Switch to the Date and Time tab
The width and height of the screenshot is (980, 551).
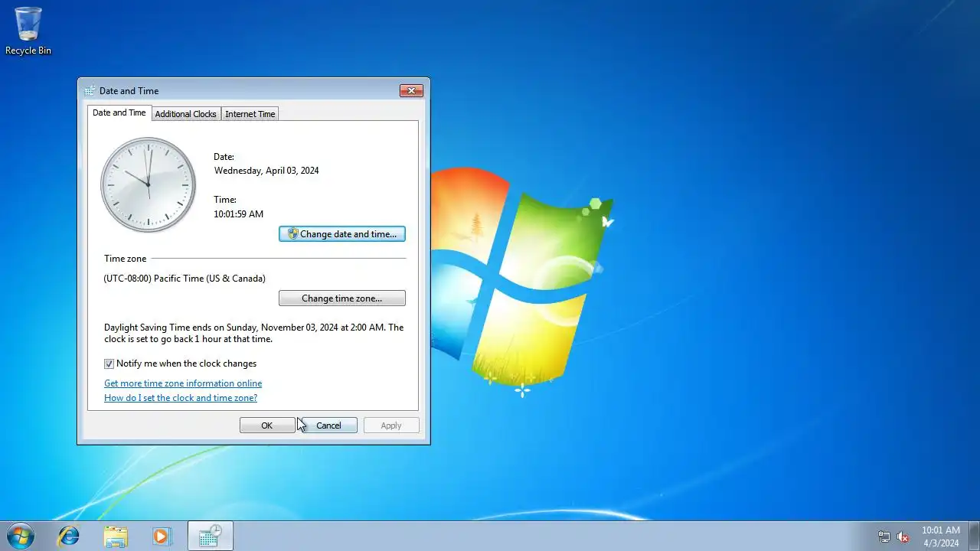pyautogui.click(x=119, y=112)
